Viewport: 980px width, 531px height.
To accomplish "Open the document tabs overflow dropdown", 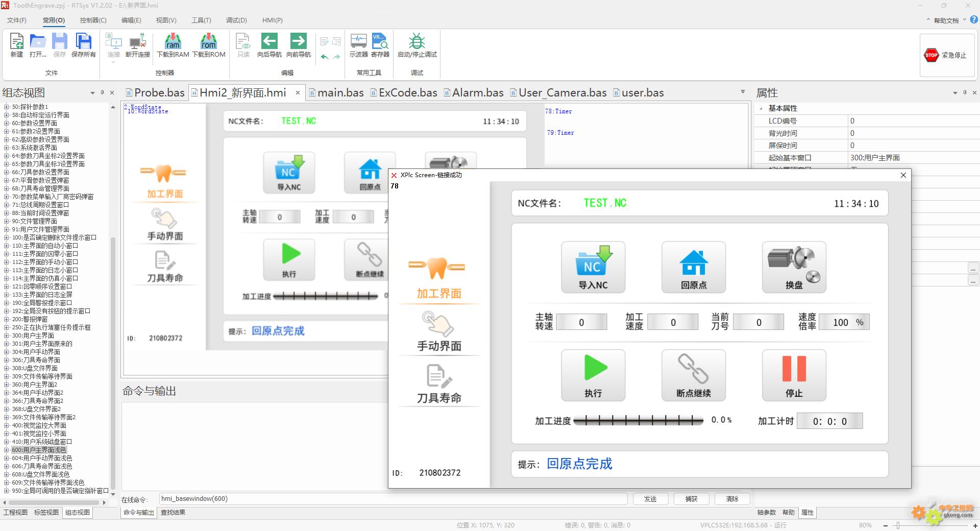I will pos(743,92).
